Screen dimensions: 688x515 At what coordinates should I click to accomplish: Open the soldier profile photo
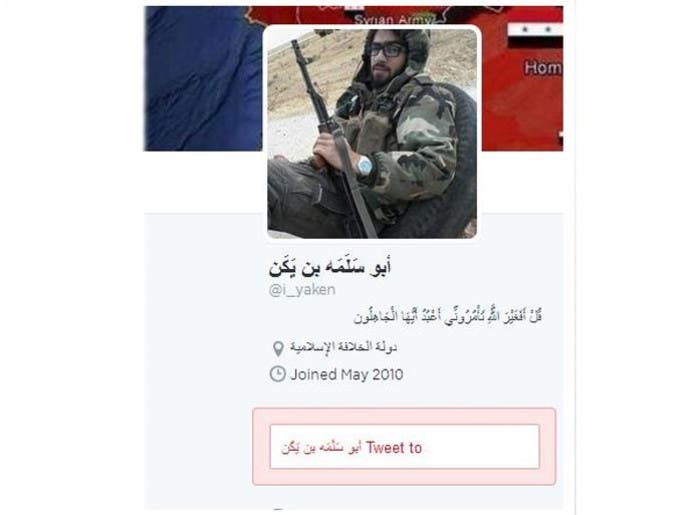click(372, 133)
